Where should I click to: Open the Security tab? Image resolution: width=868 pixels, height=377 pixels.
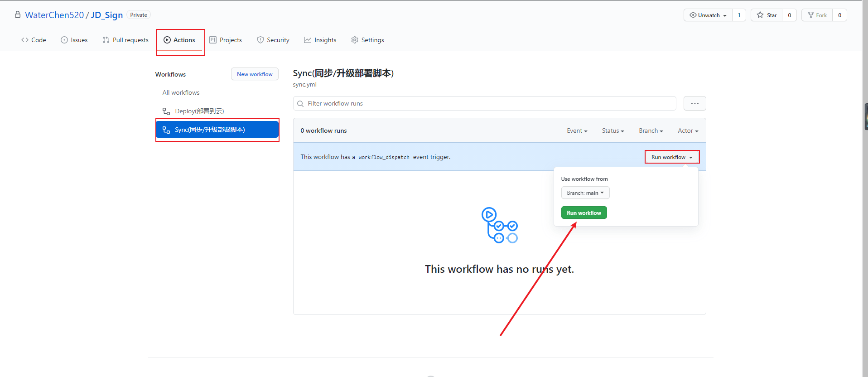coord(273,40)
